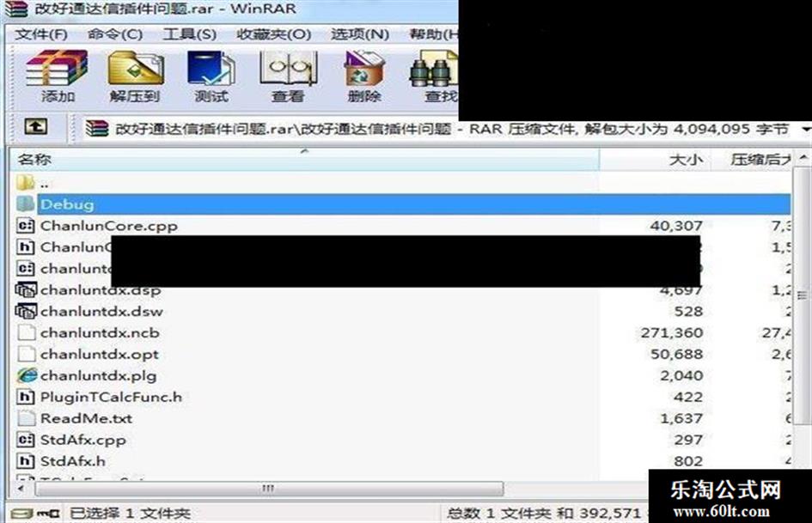Select PluginTCalcFunc.h file name

pos(112,397)
